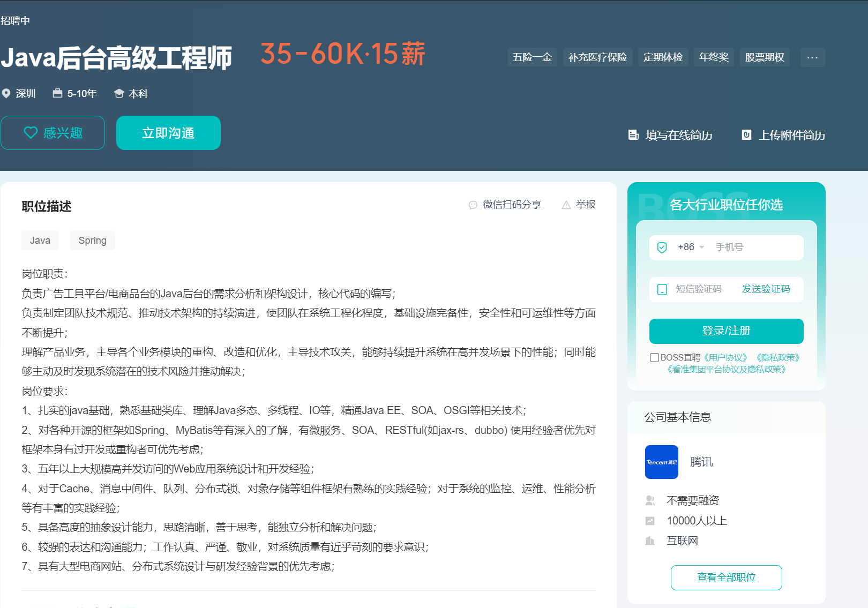The width and height of the screenshot is (868, 608).
Task: Click the 五险一金 benefit tag
Action: point(532,57)
